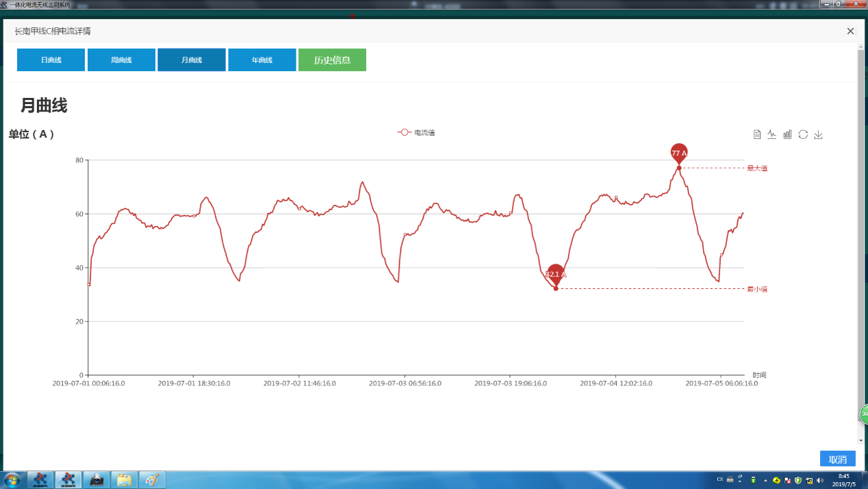Switch chart to line chart type

772,134
